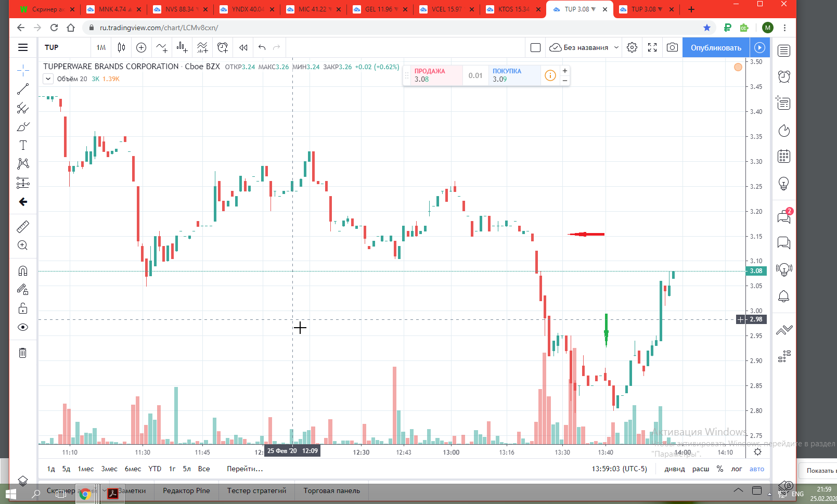Click the ПОКУПКА buy button at 3.09
This screenshot has height=504, width=837.
[514, 75]
